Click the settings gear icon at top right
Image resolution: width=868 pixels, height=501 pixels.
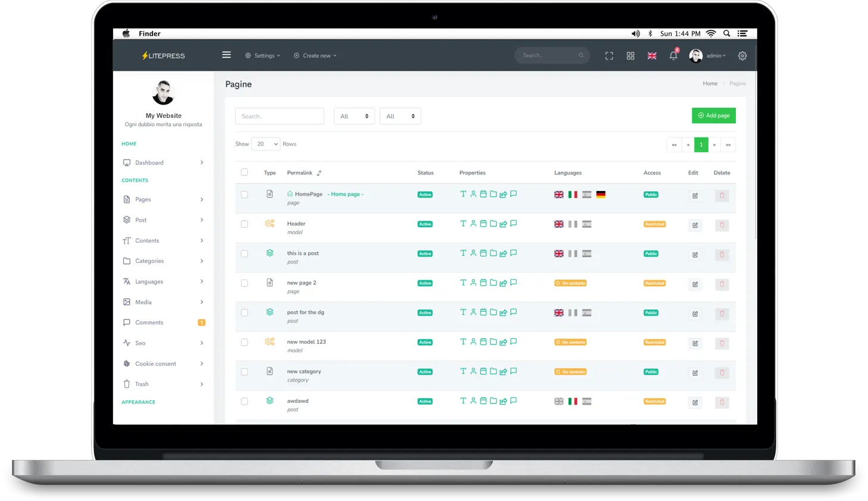click(x=742, y=56)
